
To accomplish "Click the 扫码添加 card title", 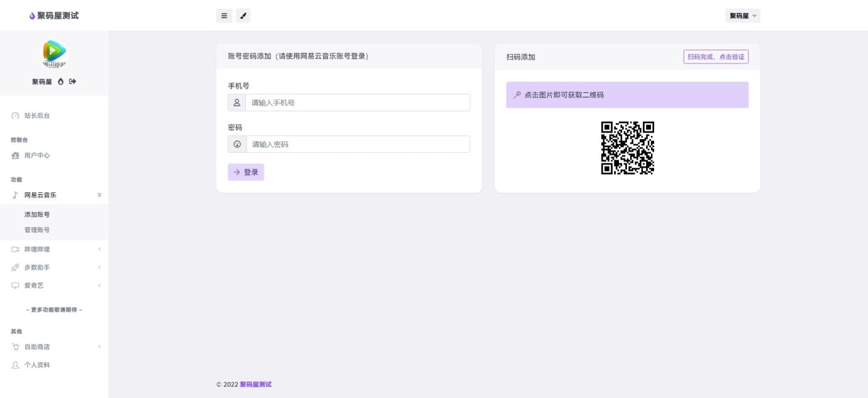I will click(x=521, y=57).
